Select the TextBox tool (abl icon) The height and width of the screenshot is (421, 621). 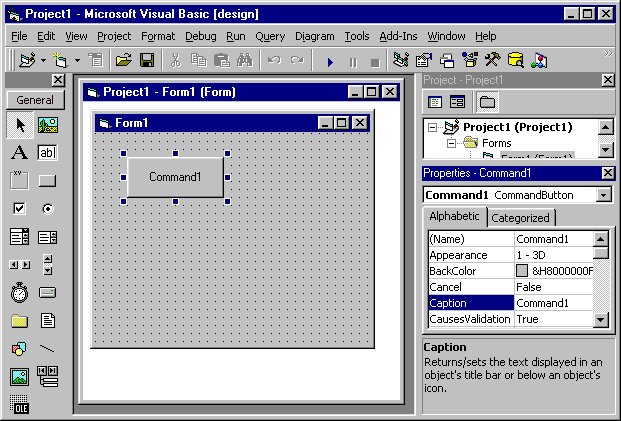(48, 152)
